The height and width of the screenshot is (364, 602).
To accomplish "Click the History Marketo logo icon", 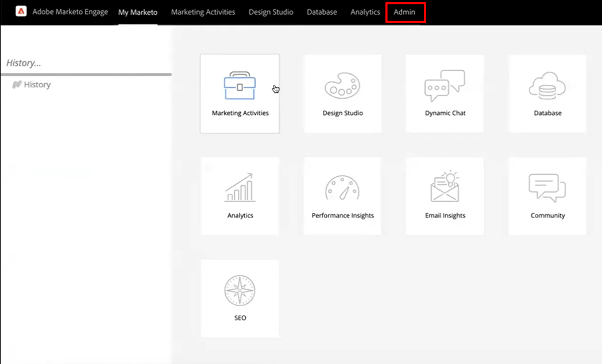I will point(17,84).
